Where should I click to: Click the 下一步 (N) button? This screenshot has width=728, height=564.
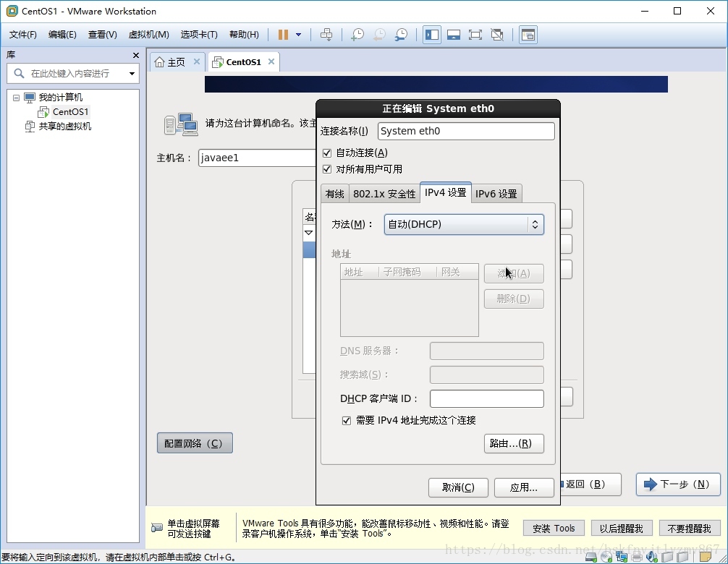pyautogui.click(x=678, y=484)
